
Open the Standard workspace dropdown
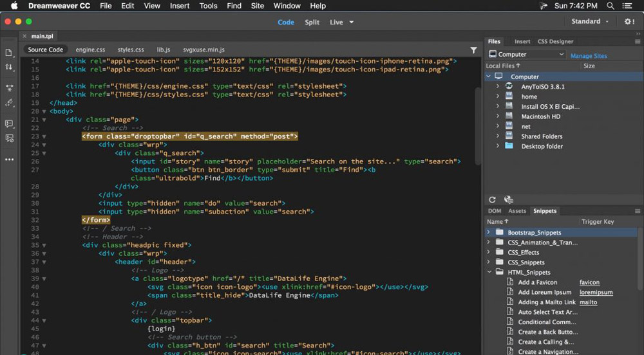point(590,21)
